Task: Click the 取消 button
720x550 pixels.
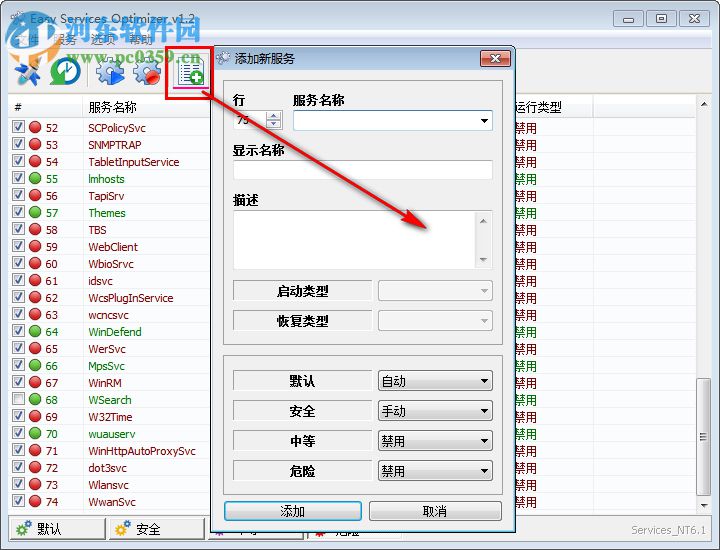Action: pyautogui.click(x=435, y=511)
